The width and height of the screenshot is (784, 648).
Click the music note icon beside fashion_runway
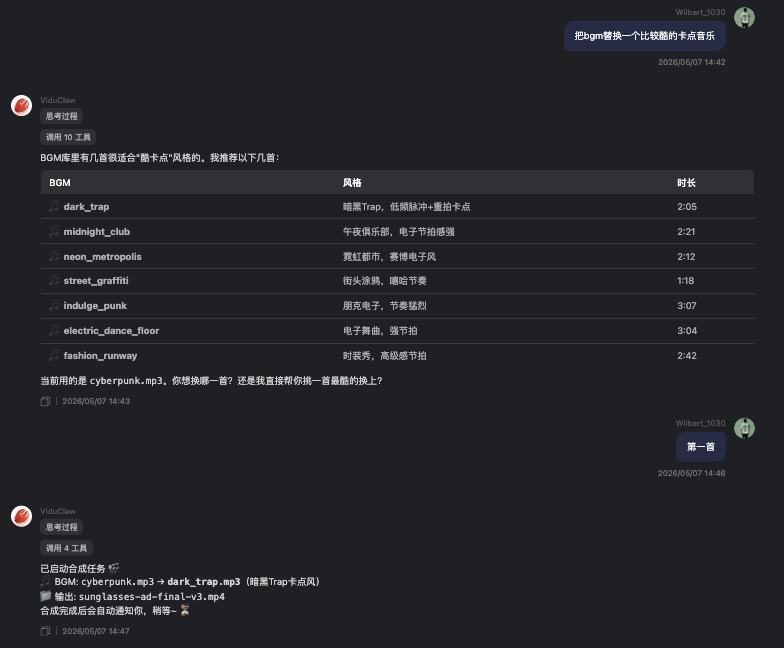[x=54, y=355]
